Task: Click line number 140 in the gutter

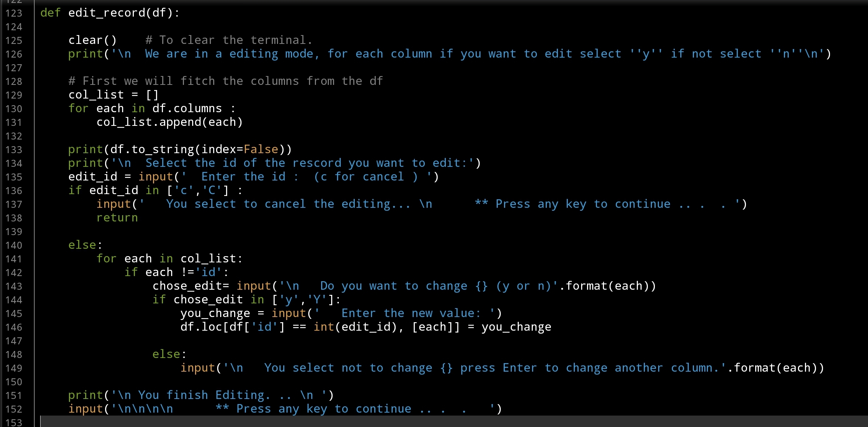Action: (x=14, y=245)
